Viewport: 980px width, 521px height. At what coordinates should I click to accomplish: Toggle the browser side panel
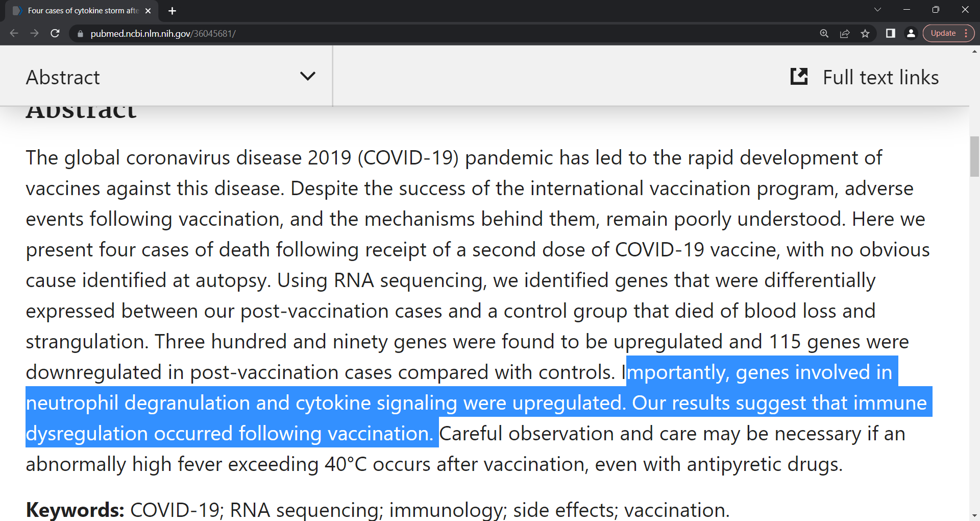891,33
